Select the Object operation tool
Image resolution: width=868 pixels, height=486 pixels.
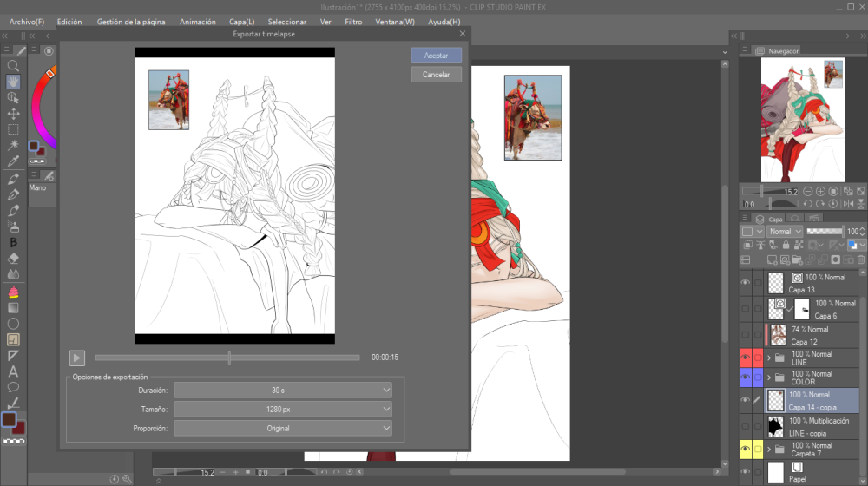[13, 98]
